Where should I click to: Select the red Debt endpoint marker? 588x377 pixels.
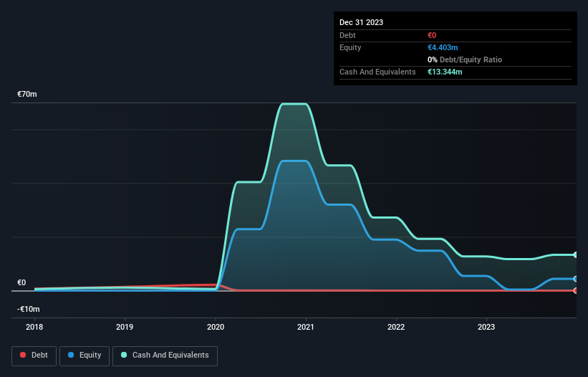[x=576, y=291]
